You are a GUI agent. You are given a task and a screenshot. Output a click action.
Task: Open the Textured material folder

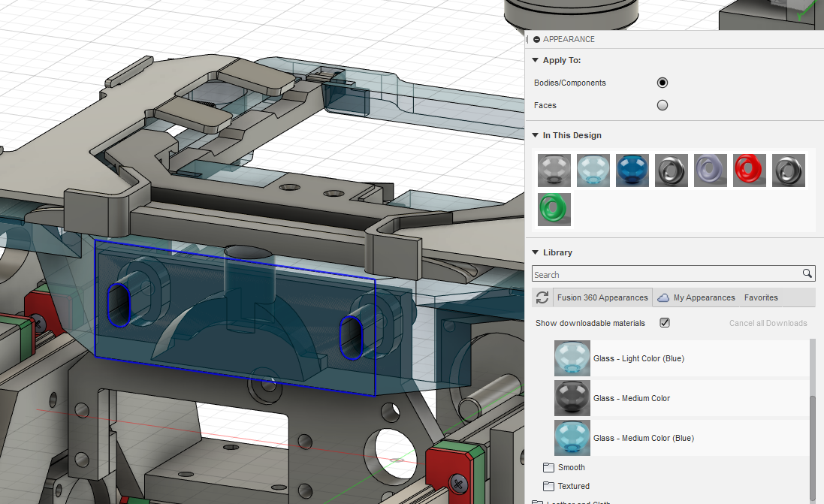572,486
